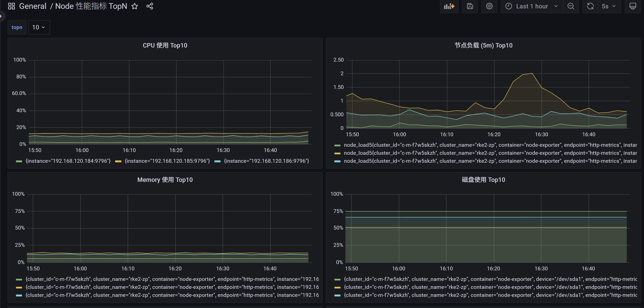This screenshot has width=644, height=308.
Task: Cycle view mode with the monitor icon
Action: point(632,6)
